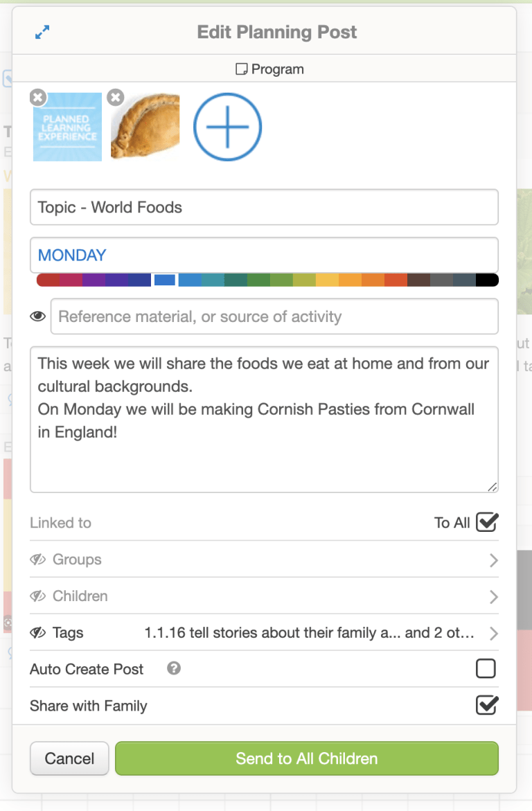The width and height of the screenshot is (532, 811).
Task: Uncheck Share with Family
Action: (x=486, y=706)
